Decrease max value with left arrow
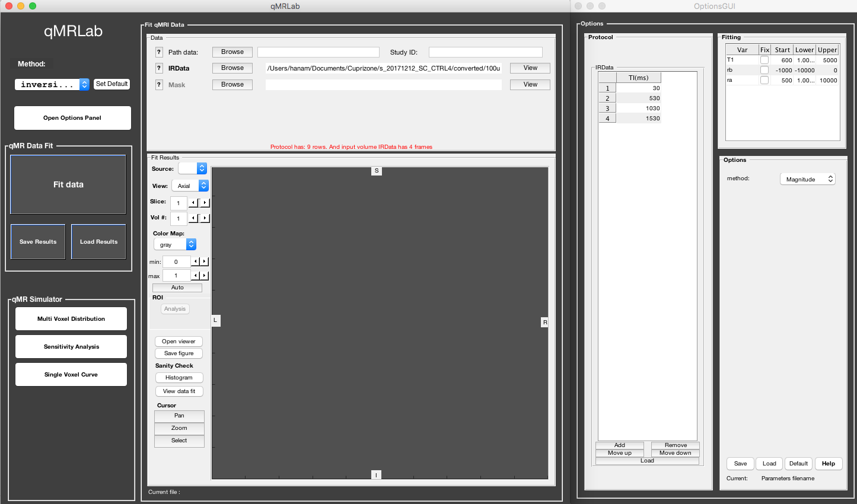 [x=196, y=276]
